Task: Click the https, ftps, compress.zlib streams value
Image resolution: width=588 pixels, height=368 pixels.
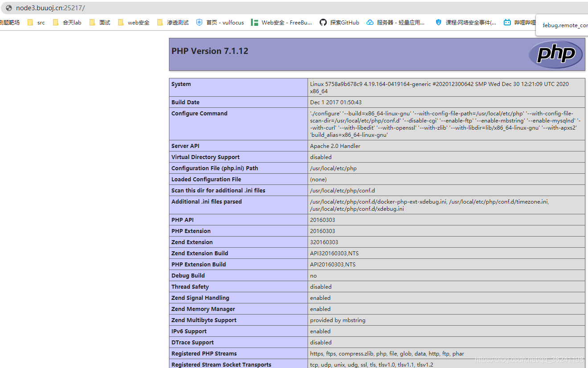Action: pos(387,354)
